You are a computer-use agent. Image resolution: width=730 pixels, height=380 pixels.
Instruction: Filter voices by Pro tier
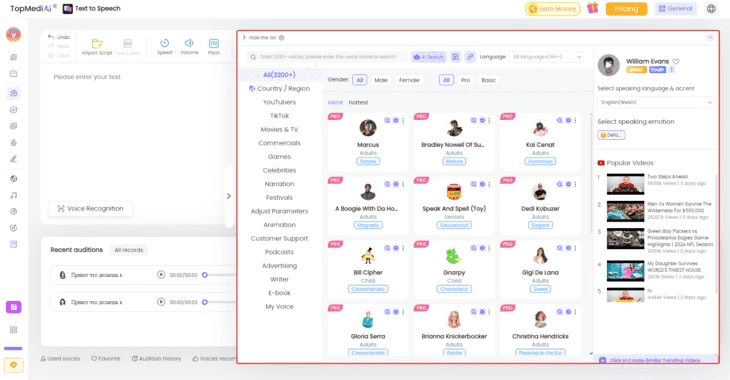point(465,80)
